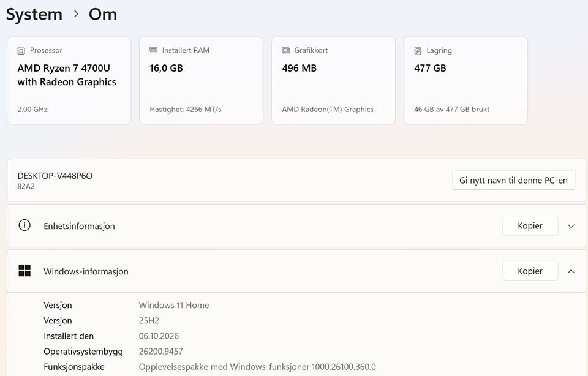Click the 2.00 GHz processor speed

(32, 110)
